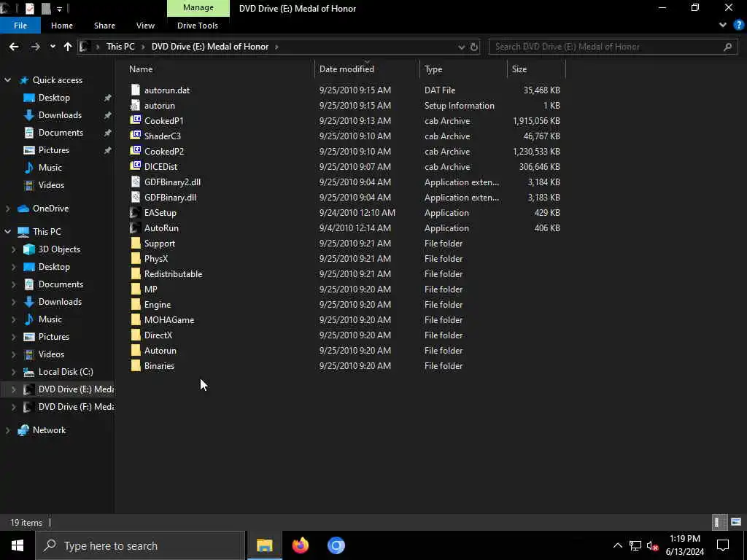Open the muted volume tray icon
Image resolution: width=747 pixels, height=560 pixels.
652,545
